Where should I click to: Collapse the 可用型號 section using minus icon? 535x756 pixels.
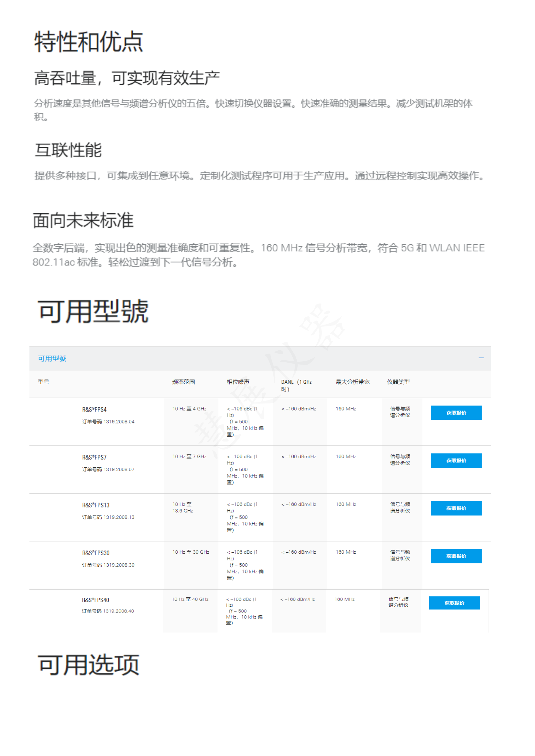point(481,358)
